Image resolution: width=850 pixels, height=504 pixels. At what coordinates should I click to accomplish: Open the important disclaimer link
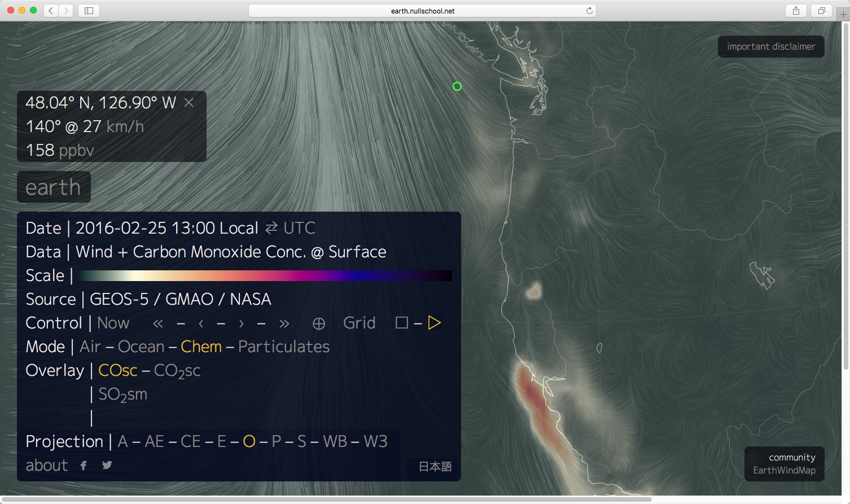pos(770,47)
